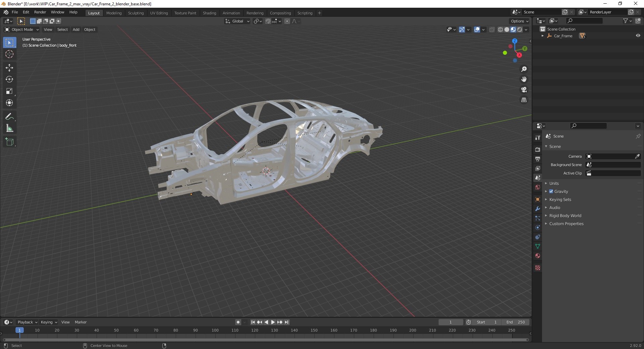Switch to the Shading workspace tab

tap(209, 13)
